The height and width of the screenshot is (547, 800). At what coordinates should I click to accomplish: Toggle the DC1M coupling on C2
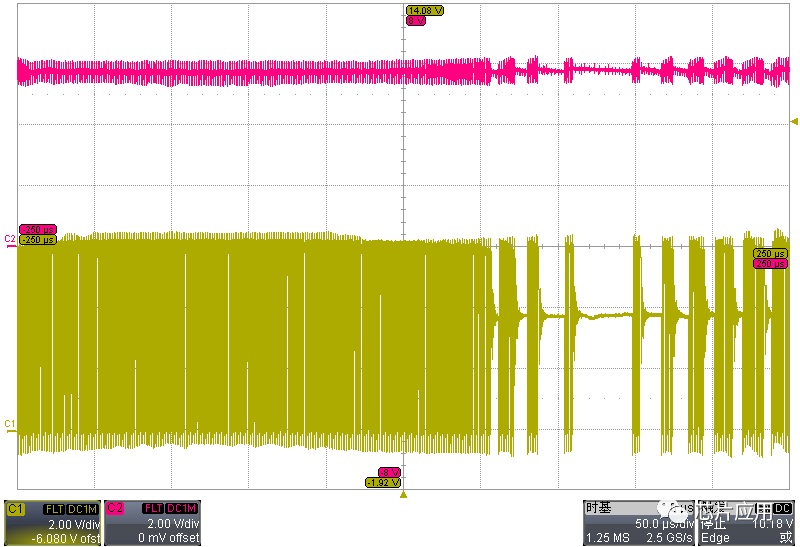[x=182, y=509]
